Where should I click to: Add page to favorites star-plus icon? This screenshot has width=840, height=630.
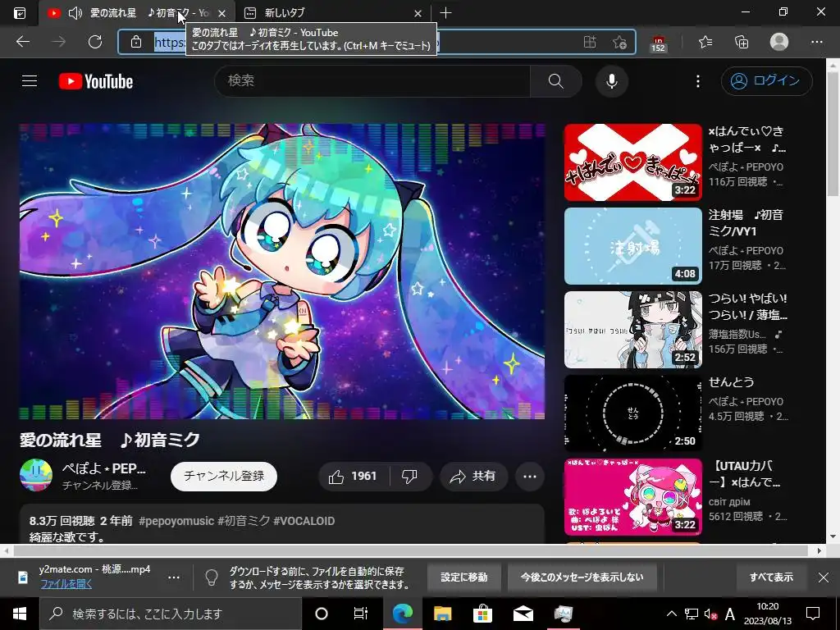click(x=619, y=42)
